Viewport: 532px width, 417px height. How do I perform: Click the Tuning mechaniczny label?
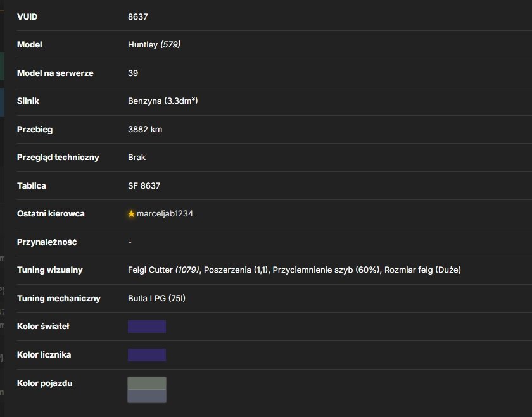pyautogui.click(x=59, y=298)
